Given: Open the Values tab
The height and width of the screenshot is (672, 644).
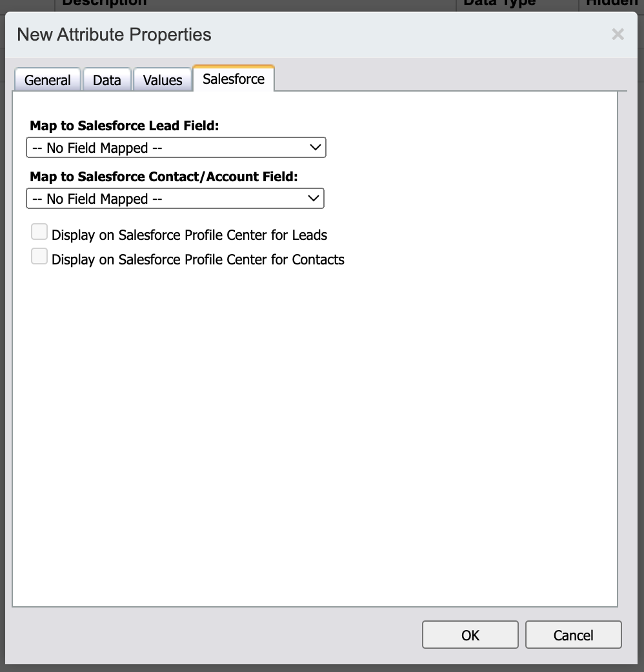Looking at the screenshot, I should click(162, 79).
